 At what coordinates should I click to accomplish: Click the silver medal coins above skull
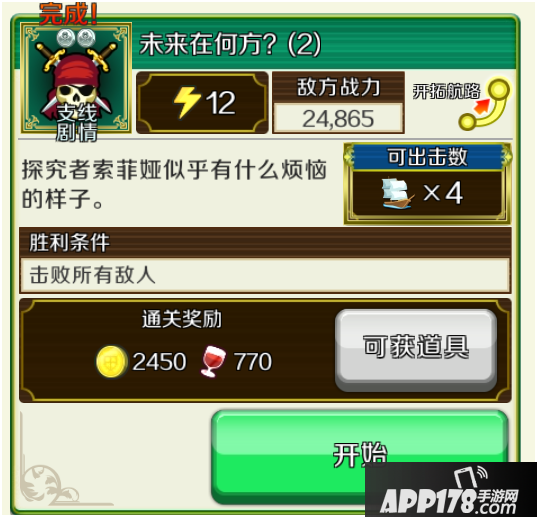tap(76, 38)
